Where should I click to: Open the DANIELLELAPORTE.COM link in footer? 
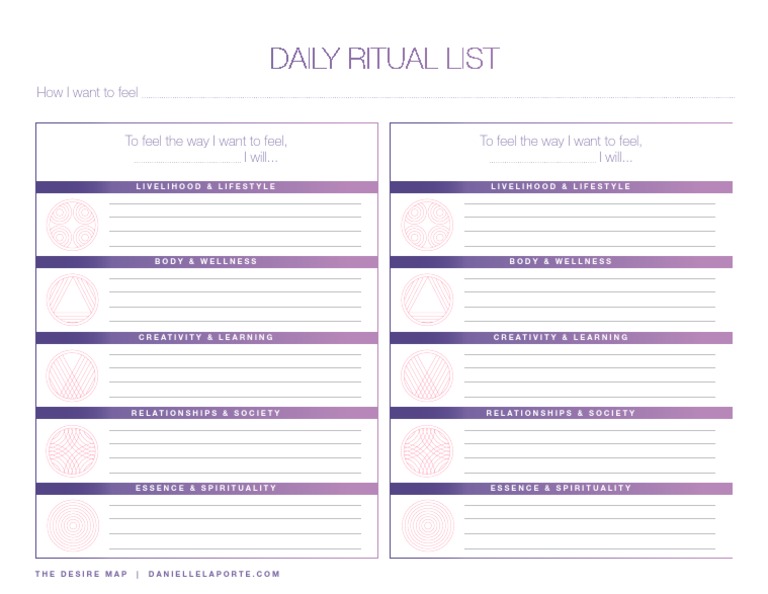coord(214,574)
